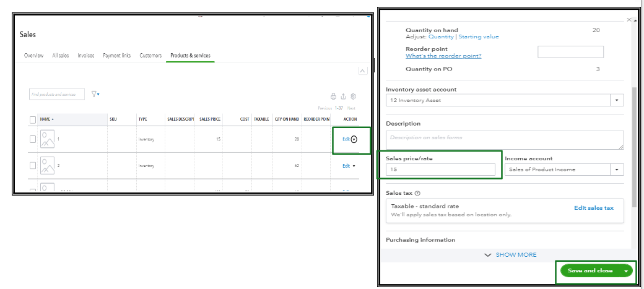Open the action dropdown arrow for product 1
The width and height of the screenshot is (644, 289).
[x=354, y=140]
